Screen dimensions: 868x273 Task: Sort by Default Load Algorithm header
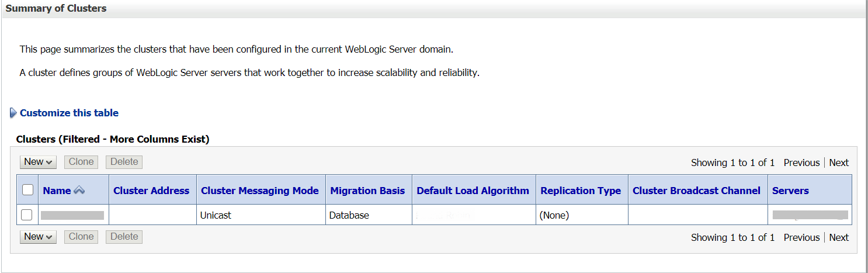[473, 191]
